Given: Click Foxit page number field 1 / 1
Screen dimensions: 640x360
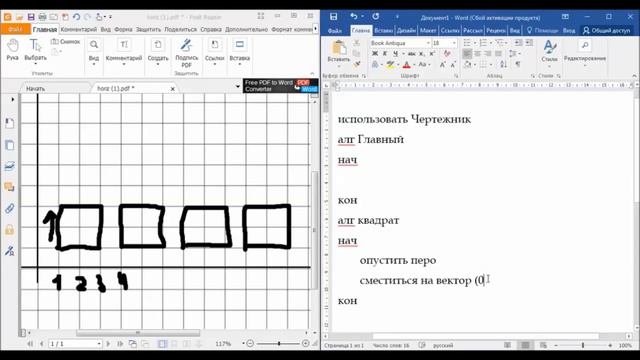Looking at the screenshot, I should click(x=75, y=344).
